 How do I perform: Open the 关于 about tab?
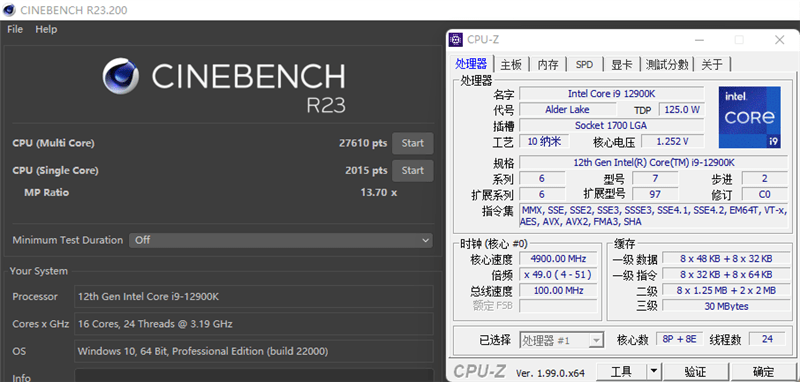[712, 64]
